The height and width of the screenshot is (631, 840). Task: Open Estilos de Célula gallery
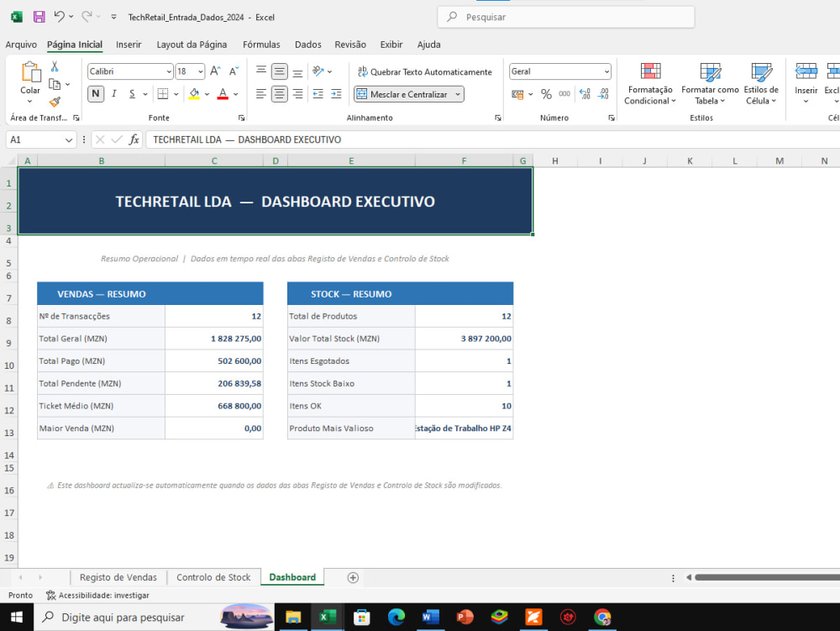[761, 83]
